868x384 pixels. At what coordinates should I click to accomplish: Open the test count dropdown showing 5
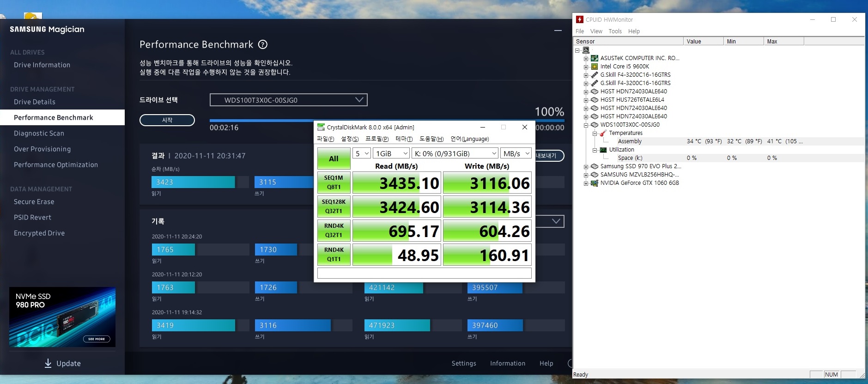coord(362,153)
